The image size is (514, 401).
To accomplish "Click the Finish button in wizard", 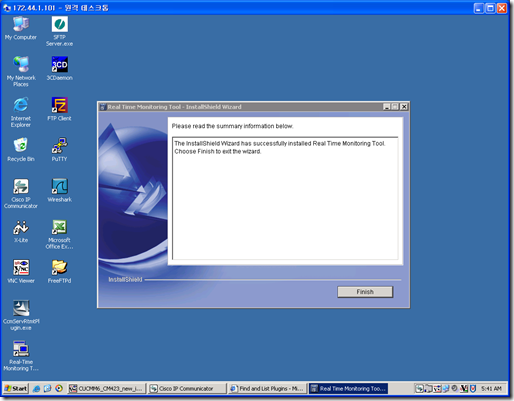I will point(365,292).
